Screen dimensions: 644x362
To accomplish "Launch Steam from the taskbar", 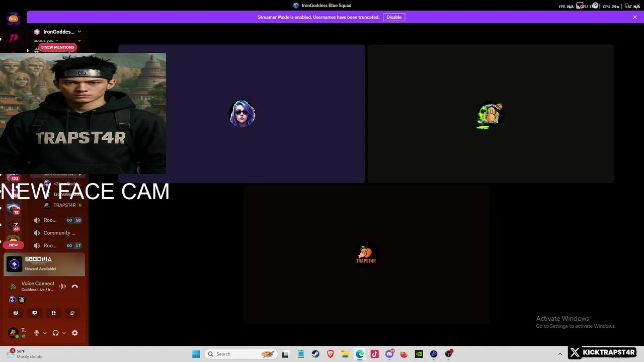I will (x=315, y=354).
